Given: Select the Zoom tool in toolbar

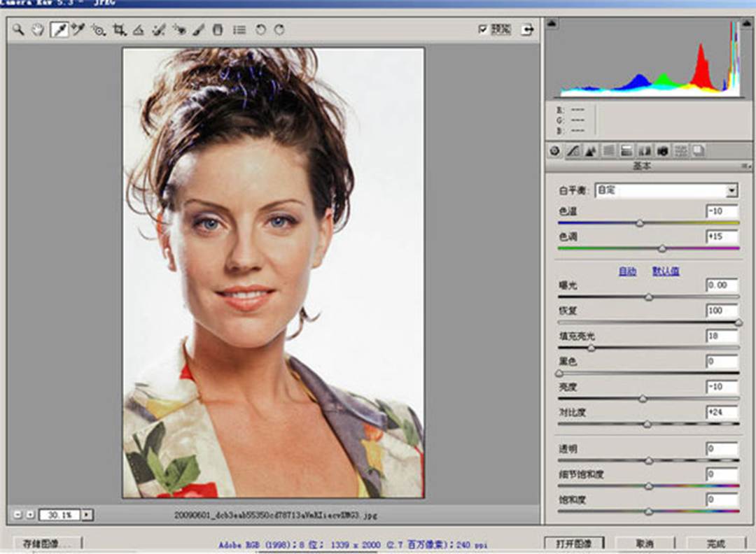Looking at the screenshot, I should [18, 30].
